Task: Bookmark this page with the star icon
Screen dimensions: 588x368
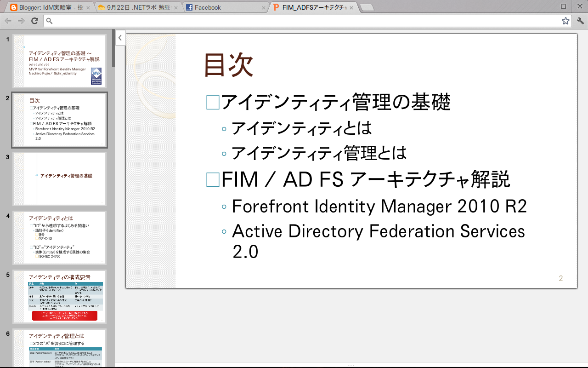Action: 565,21
